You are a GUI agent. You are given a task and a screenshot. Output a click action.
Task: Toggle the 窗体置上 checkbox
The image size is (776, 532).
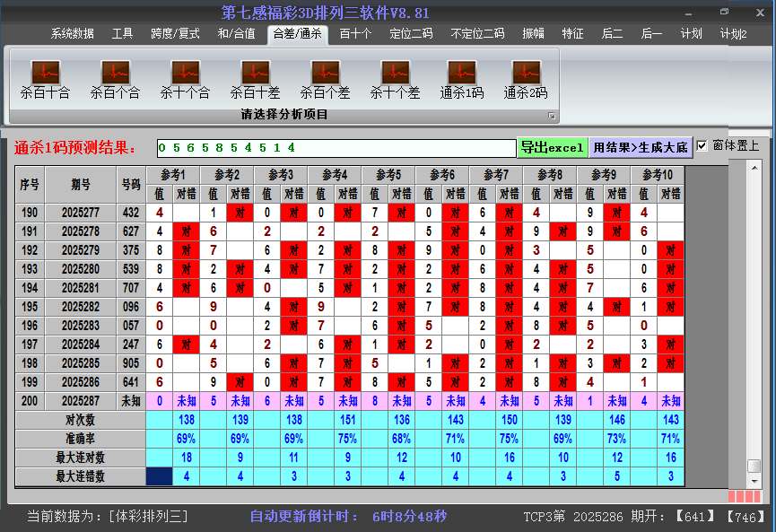click(702, 146)
